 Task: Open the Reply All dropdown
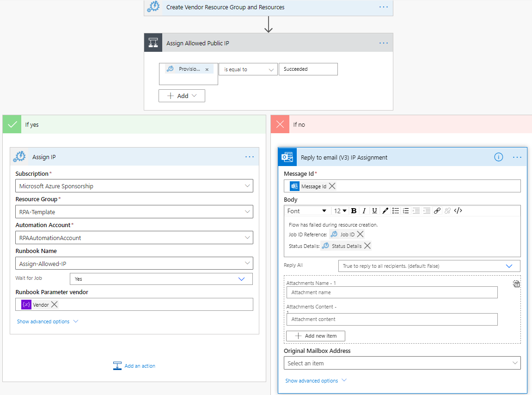pyautogui.click(x=509, y=266)
